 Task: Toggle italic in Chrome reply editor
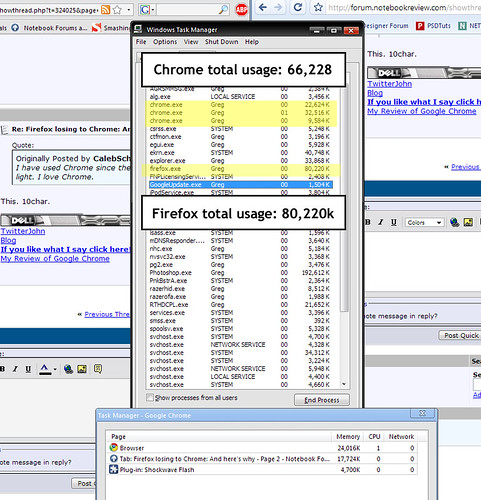pyautogui.click(x=381, y=222)
